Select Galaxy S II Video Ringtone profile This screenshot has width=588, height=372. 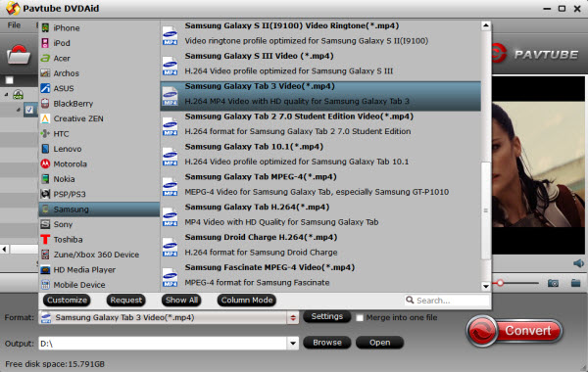(320, 35)
